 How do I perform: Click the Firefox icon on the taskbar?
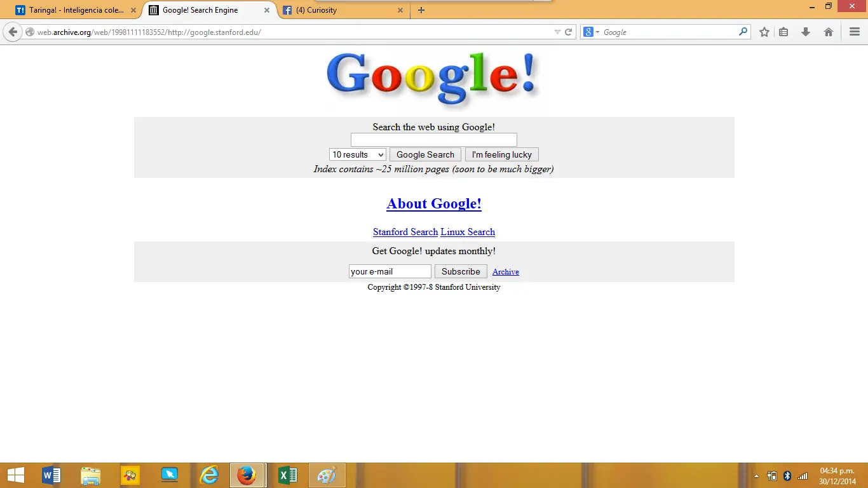[247, 475]
